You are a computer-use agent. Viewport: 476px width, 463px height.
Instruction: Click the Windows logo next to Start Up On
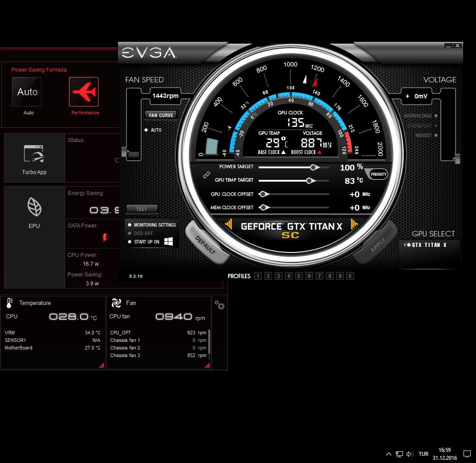pyautogui.click(x=168, y=242)
